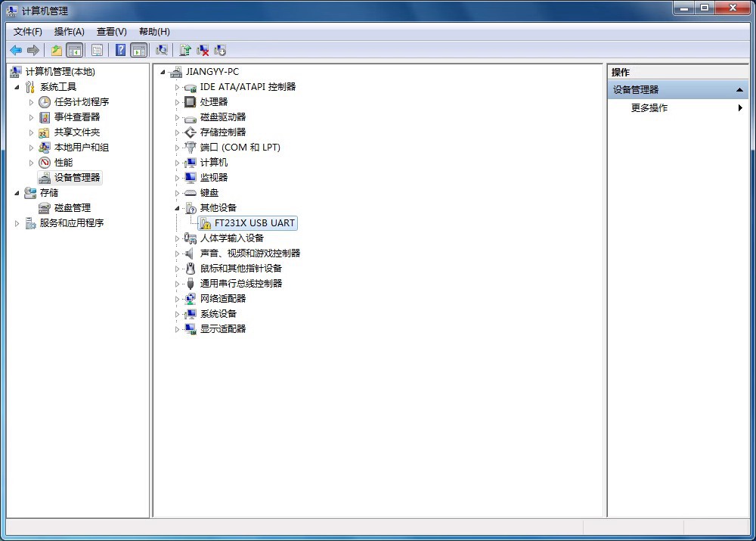Open the 帮助(H) menu
The height and width of the screenshot is (541, 756).
click(154, 32)
